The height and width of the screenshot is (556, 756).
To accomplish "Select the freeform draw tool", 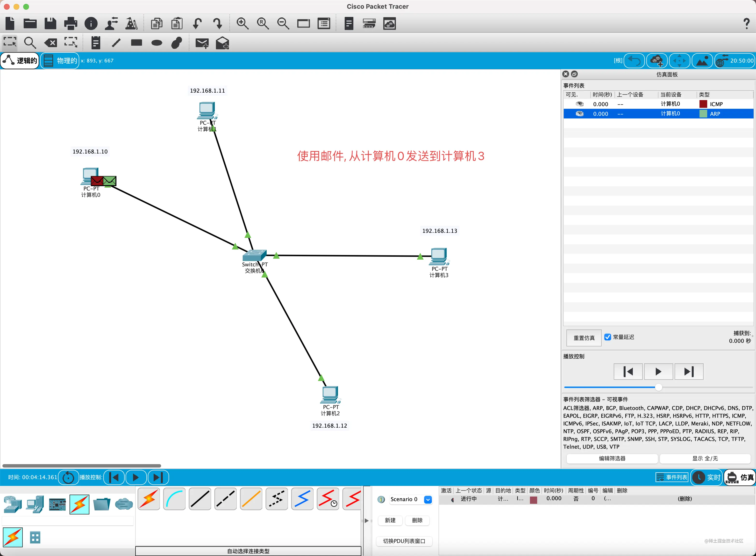I will coord(177,43).
